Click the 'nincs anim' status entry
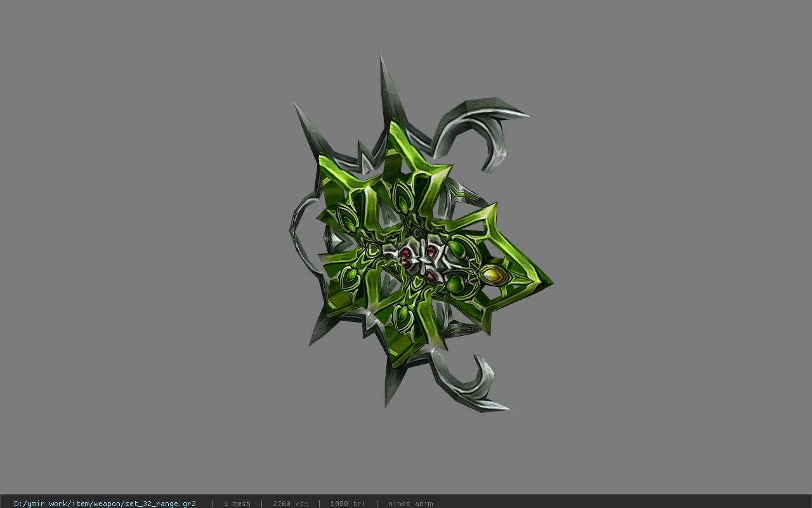This screenshot has height=508, width=812. coord(410,504)
